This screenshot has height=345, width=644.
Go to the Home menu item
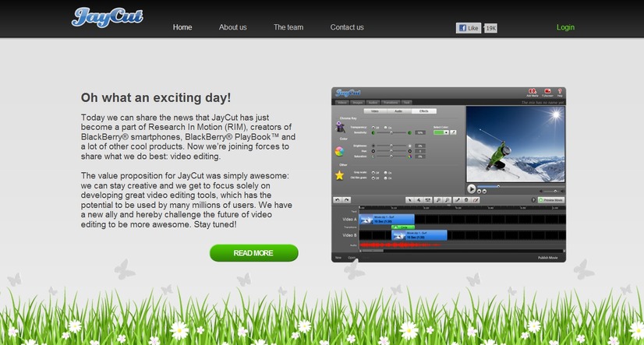pos(182,27)
